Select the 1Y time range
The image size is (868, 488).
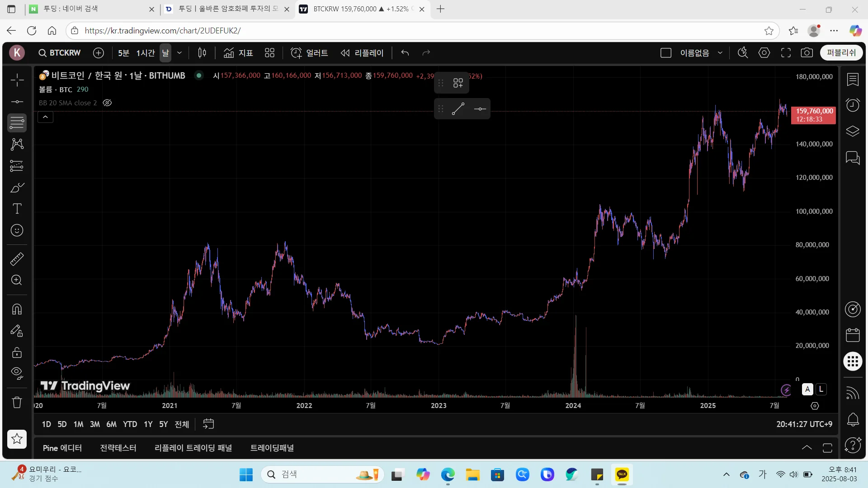[x=148, y=424]
